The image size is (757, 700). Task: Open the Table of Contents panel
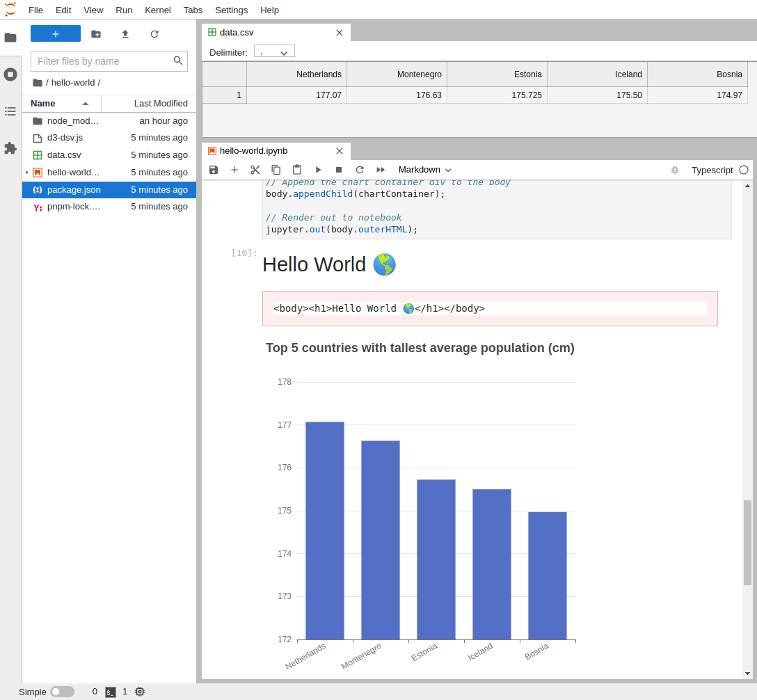pos(10,111)
